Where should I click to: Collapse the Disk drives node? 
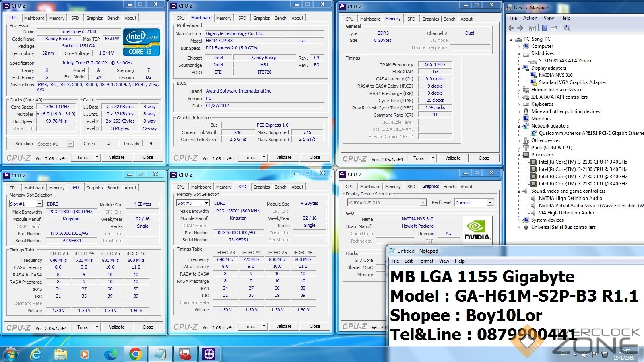(x=519, y=53)
